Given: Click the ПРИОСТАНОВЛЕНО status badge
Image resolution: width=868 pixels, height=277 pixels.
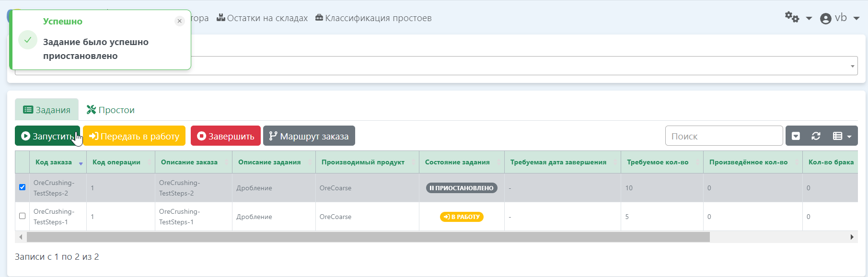Looking at the screenshot, I should coord(461,188).
